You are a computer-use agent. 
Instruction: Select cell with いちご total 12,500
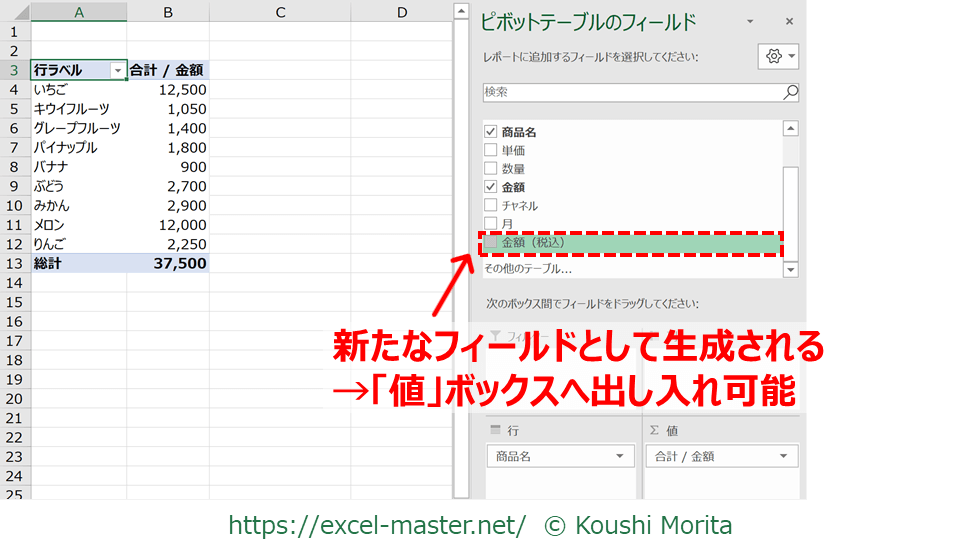[x=168, y=90]
